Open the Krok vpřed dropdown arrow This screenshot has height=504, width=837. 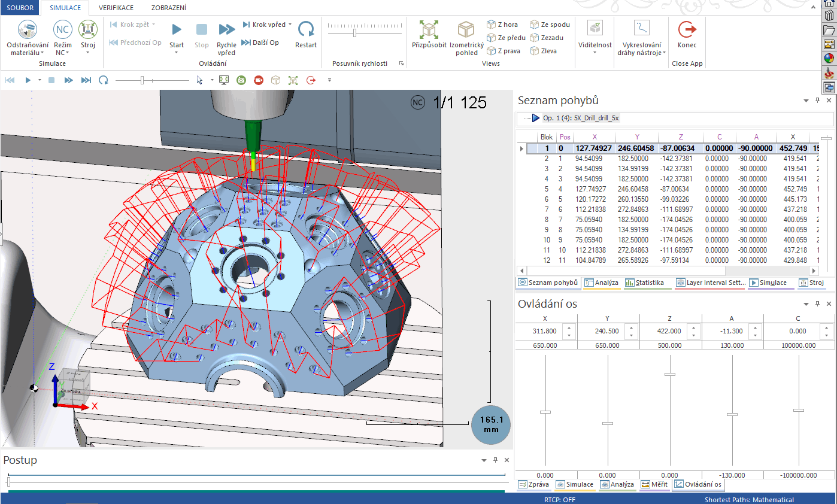point(290,25)
